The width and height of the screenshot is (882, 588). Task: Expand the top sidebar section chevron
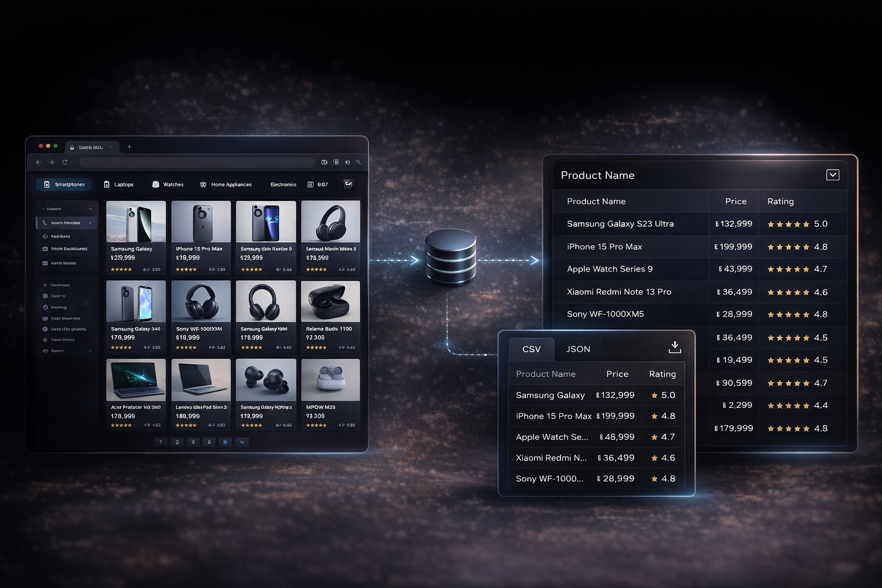[90, 209]
